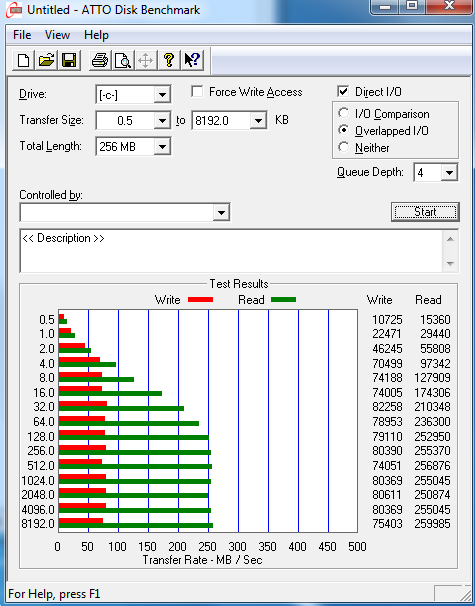The image size is (475, 606).
Task: Click the green Read legend swatch
Action: pos(283,300)
